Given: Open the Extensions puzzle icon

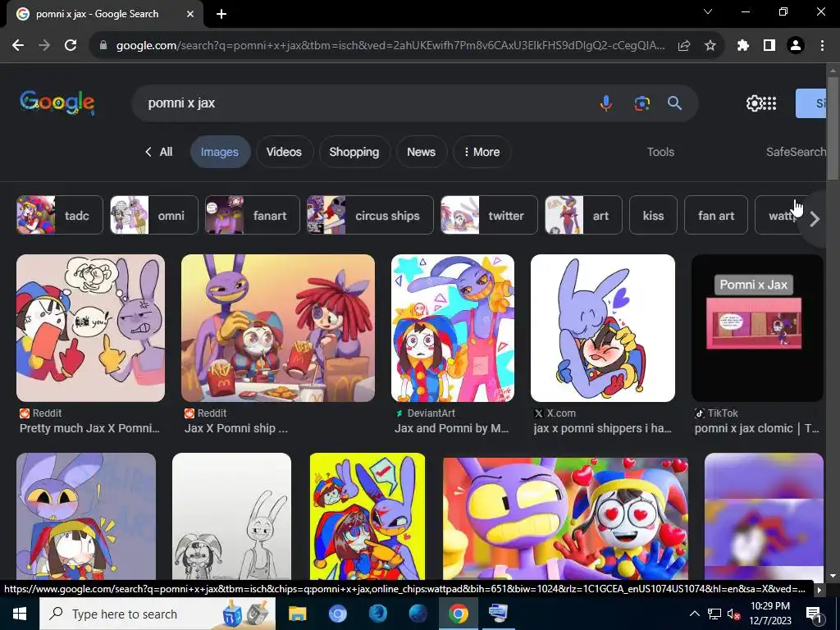Looking at the screenshot, I should [743, 46].
